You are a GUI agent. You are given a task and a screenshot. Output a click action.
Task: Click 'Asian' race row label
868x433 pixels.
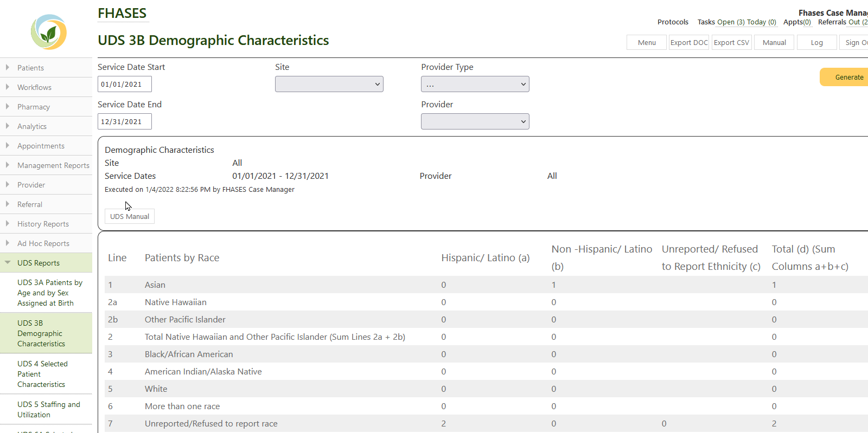coord(155,285)
